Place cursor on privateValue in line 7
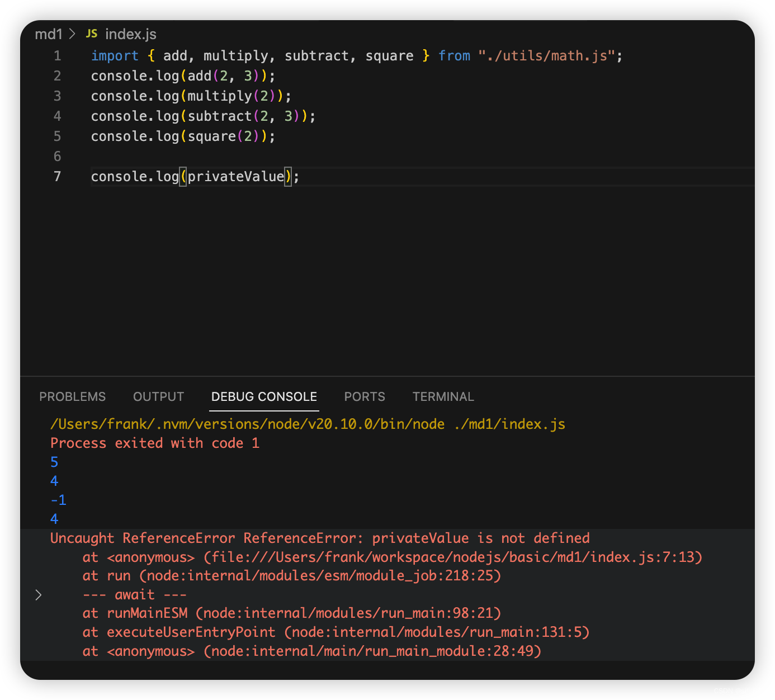 coord(235,177)
